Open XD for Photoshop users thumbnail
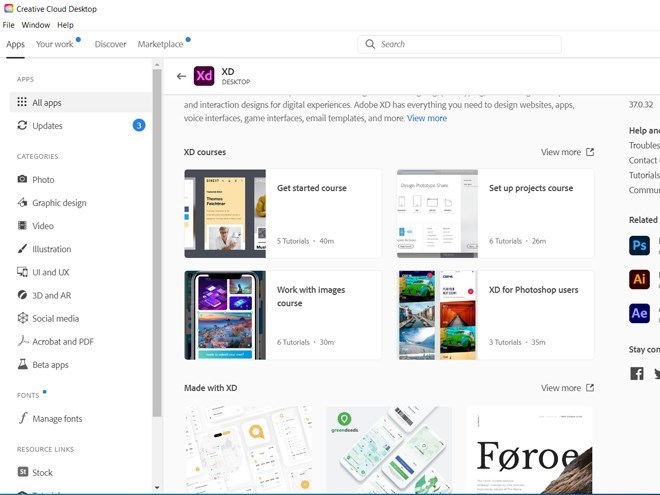660x495 pixels. click(x=437, y=315)
